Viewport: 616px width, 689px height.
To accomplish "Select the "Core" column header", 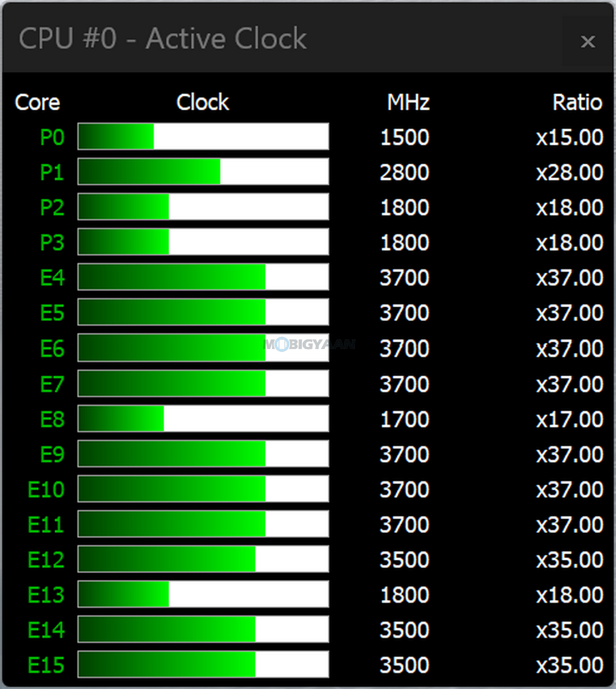I will (37, 102).
